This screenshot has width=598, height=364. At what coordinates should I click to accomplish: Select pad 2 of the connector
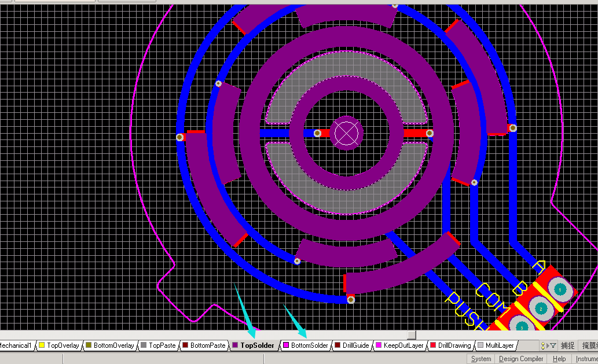(541, 309)
